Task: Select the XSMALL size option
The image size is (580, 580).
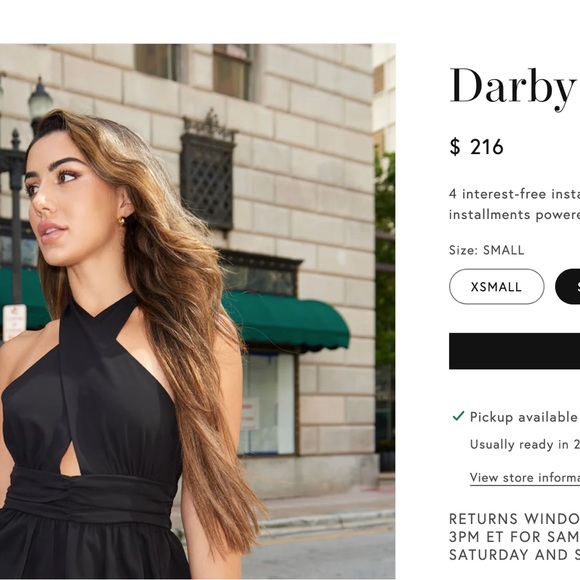Action: click(496, 287)
